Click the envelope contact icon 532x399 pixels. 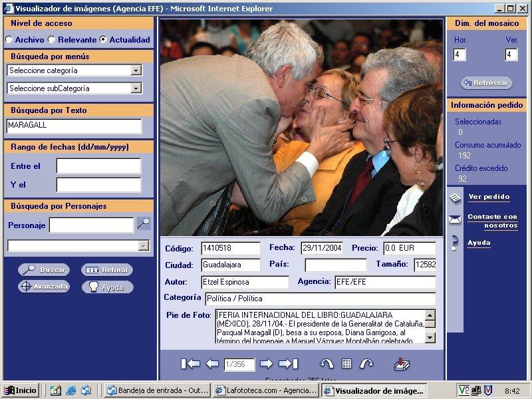tap(455, 219)
